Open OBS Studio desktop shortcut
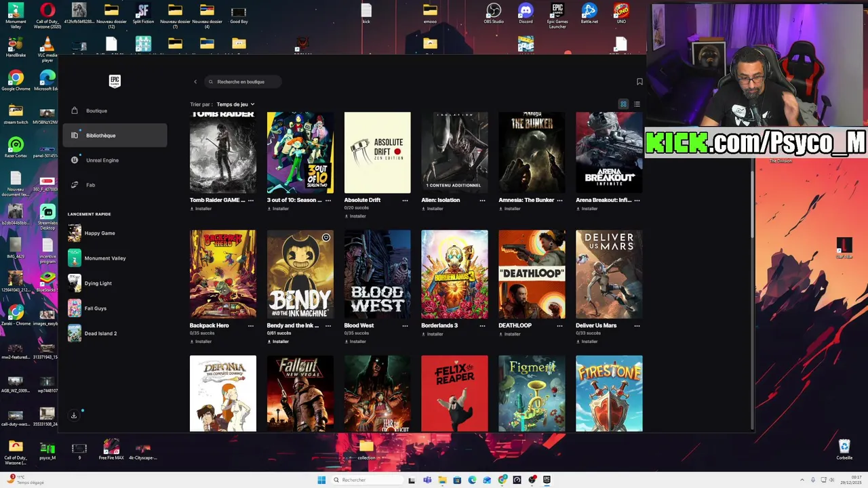 494,14
